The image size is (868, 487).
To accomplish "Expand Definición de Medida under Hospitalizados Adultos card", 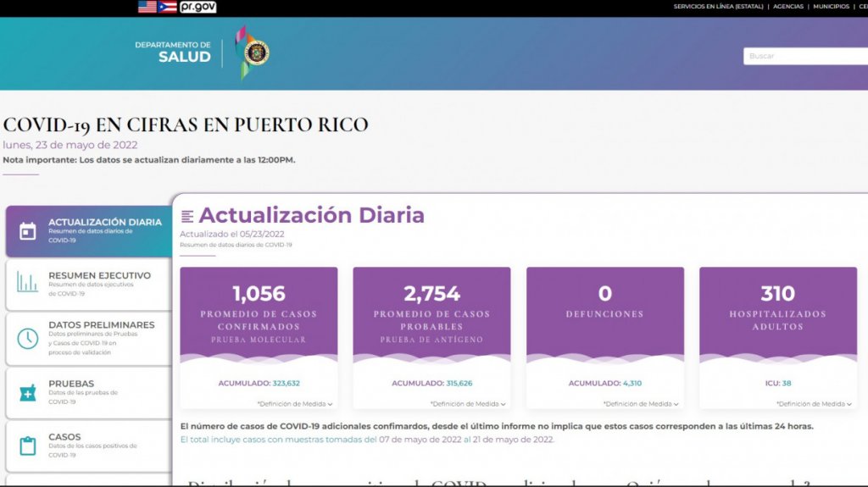I will tap(814, 404).
